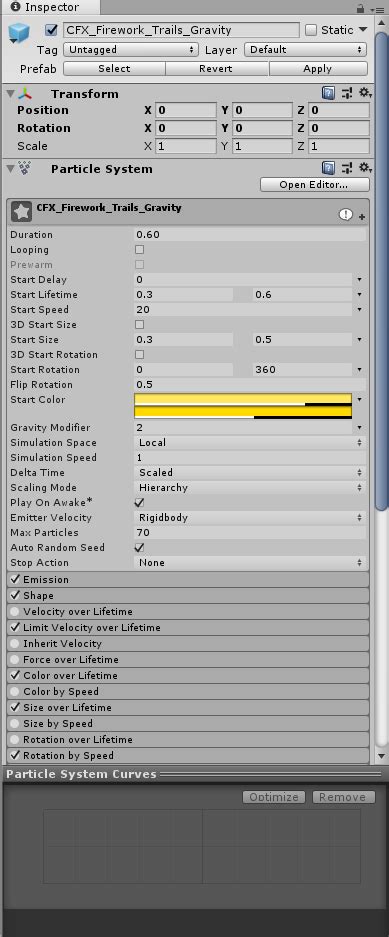
Task: Open Simulation Space dropdown
Action: pos(250,443)
